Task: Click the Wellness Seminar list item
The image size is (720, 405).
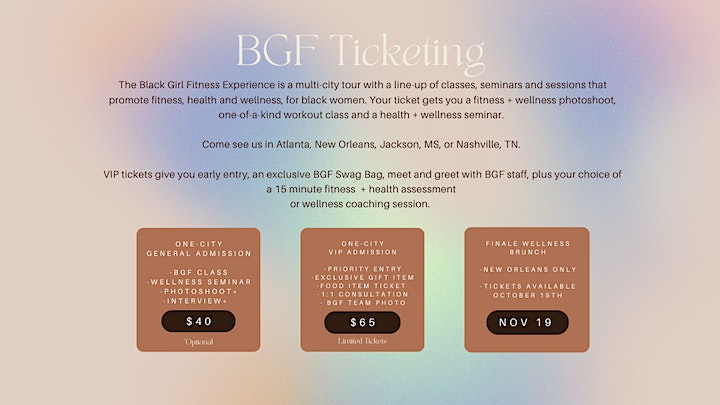Action: point(198,281)
